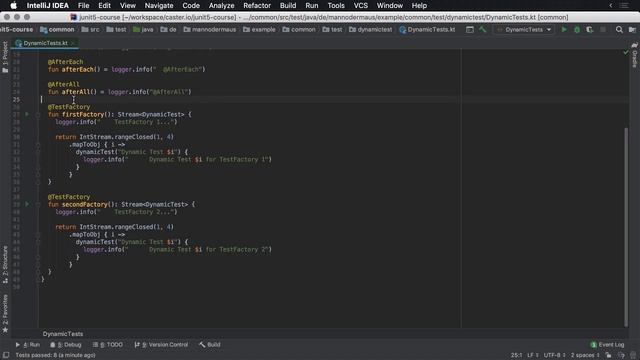Click macOS notification center icon
640x360 pixels.
tap(624, 6)
